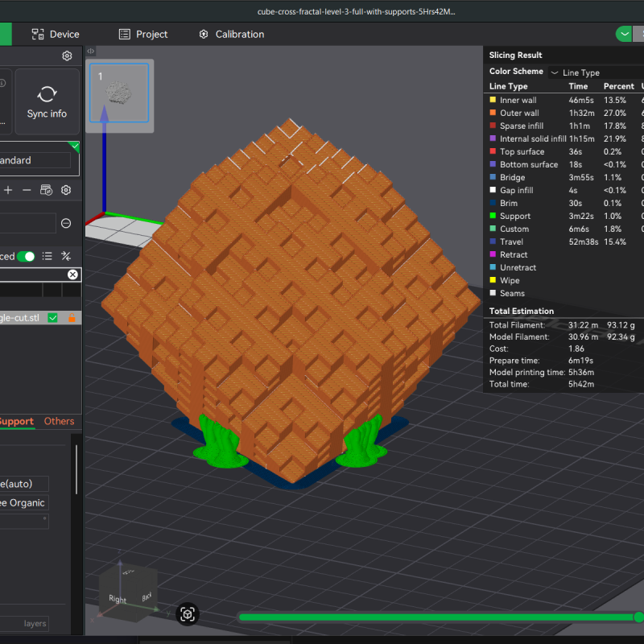Viewport: 644px width, 644px height.
Task: Open the printer settings gear icon
Action: click(67, 56)
